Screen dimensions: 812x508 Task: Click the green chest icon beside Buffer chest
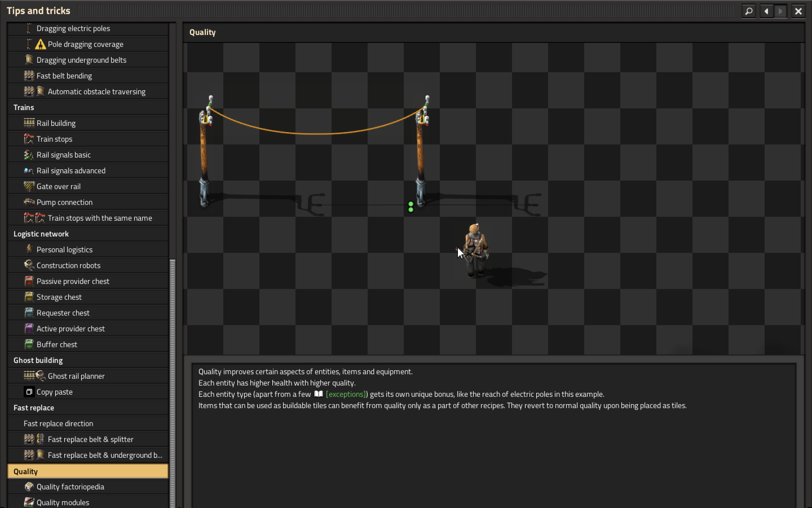tap(29, 344)
